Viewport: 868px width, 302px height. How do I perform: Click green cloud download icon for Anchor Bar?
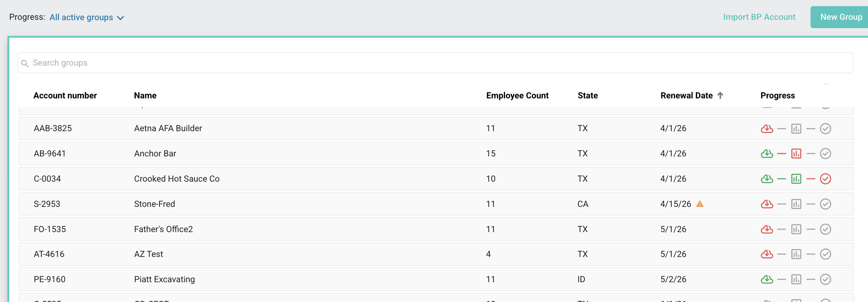767,154
